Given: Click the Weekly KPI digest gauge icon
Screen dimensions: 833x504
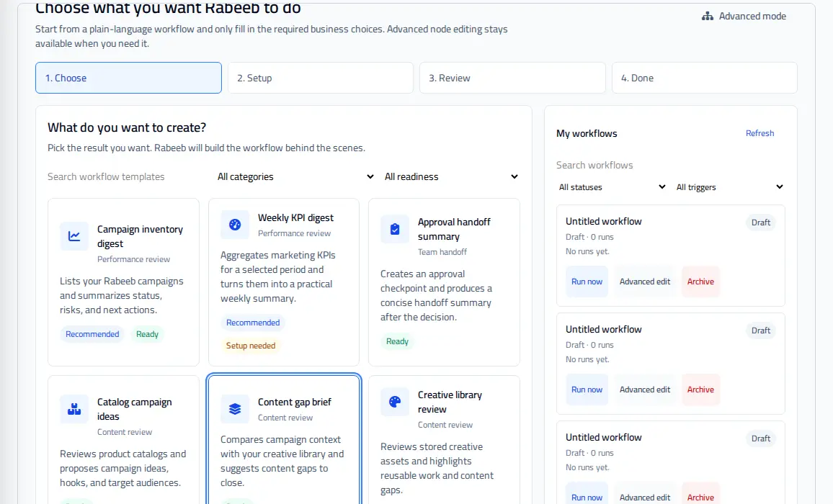Looking at the screenshot, I should point(235,225).
